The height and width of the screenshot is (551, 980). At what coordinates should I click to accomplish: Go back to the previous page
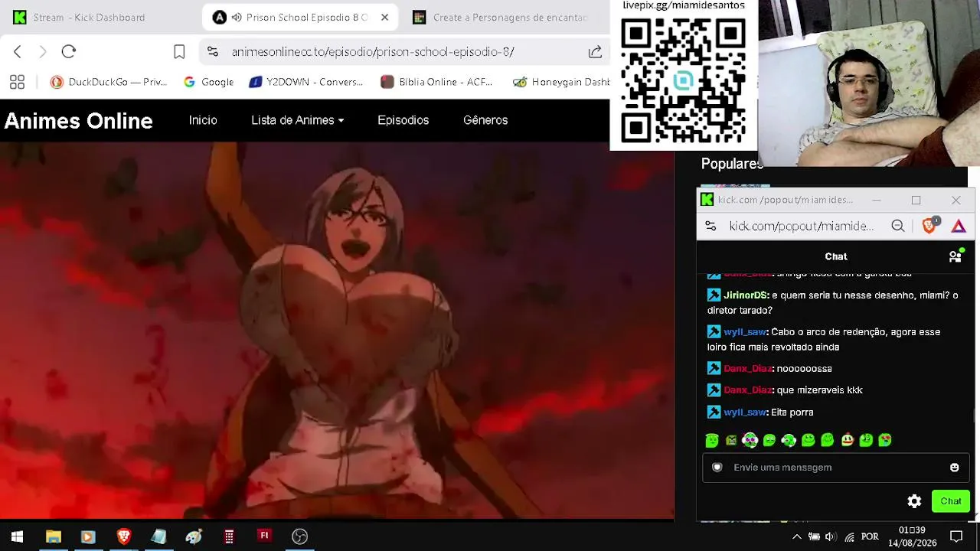pyautogui.click(x=18, y=51)
